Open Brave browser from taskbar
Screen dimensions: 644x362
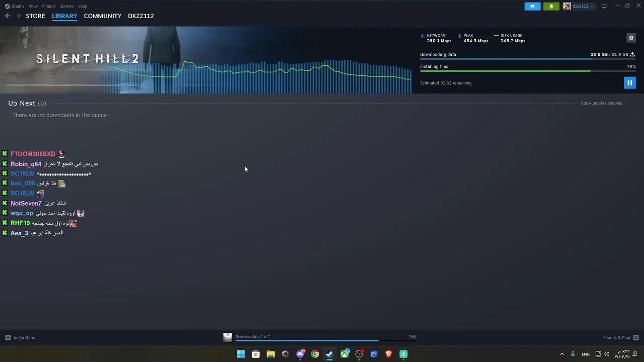pyautogui.click(x=388, y=354)
